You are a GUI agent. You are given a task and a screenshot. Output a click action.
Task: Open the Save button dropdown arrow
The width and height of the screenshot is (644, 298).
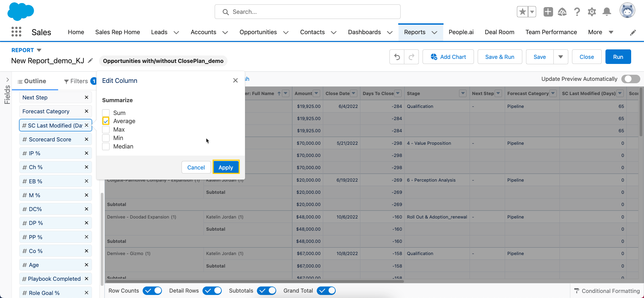click(x=560, y=57)
